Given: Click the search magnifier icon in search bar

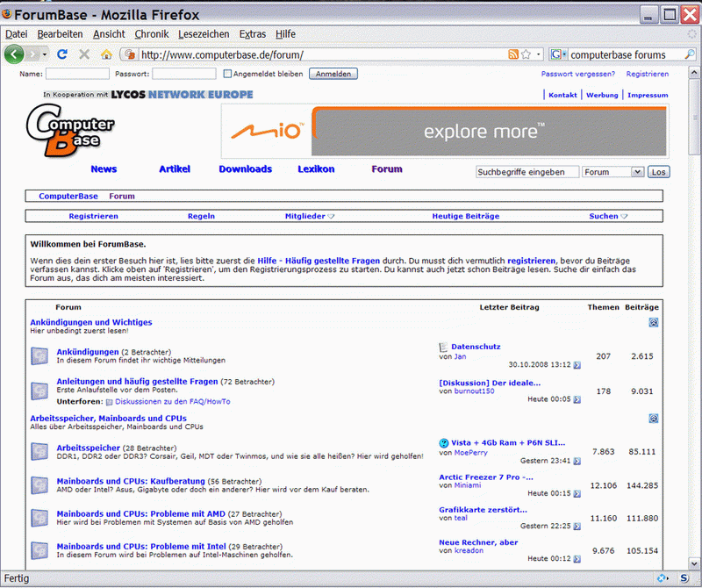Looking at the screenshot, I should (x=690, y=54).
